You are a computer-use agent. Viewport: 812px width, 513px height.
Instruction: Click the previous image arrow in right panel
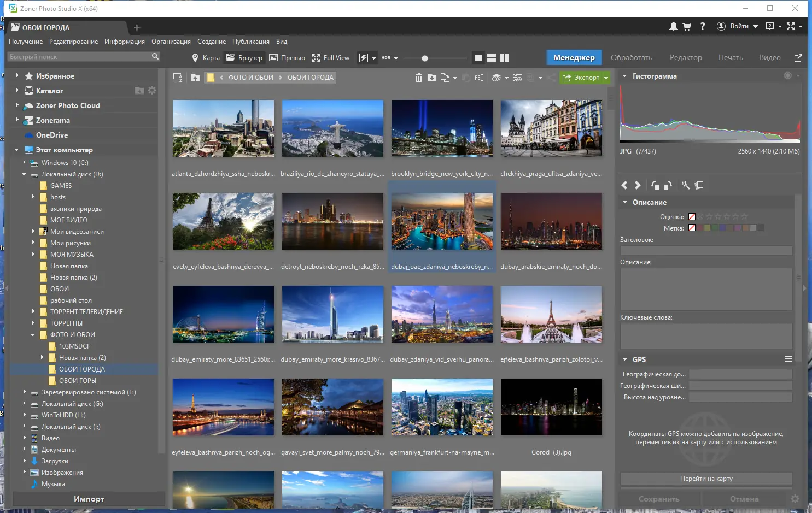(x=624, y=185)
